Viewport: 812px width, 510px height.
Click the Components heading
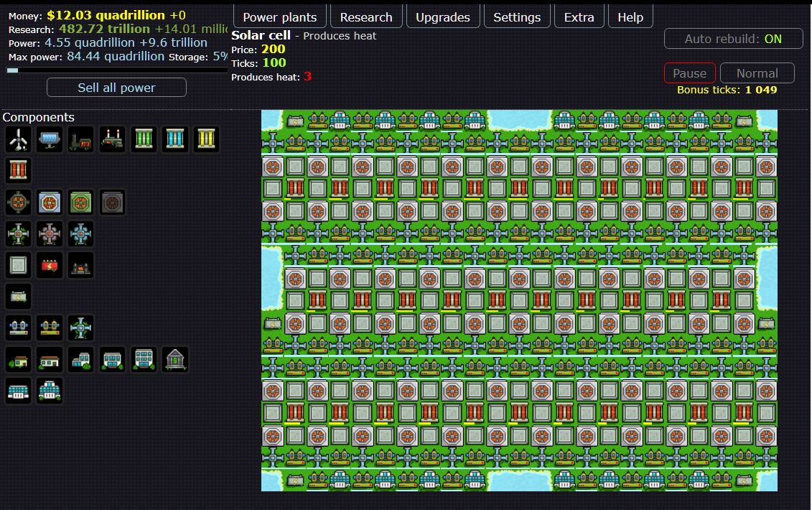[38, 117]
